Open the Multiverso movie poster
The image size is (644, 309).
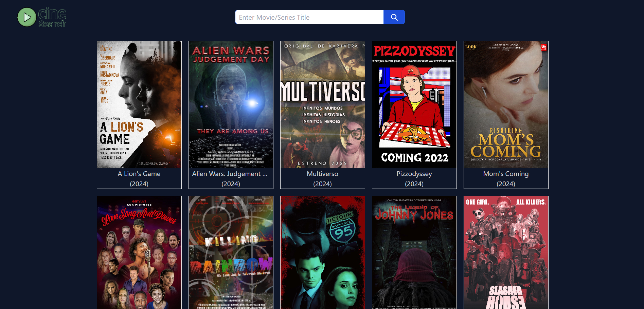pyautogui.click(x=323, y=104)
